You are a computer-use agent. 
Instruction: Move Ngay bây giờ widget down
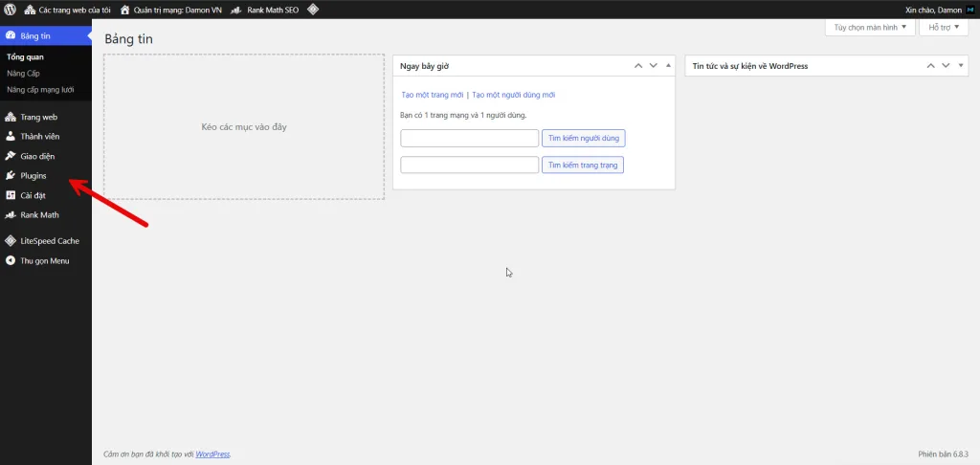pyautogui.click(x=653, y=66)
